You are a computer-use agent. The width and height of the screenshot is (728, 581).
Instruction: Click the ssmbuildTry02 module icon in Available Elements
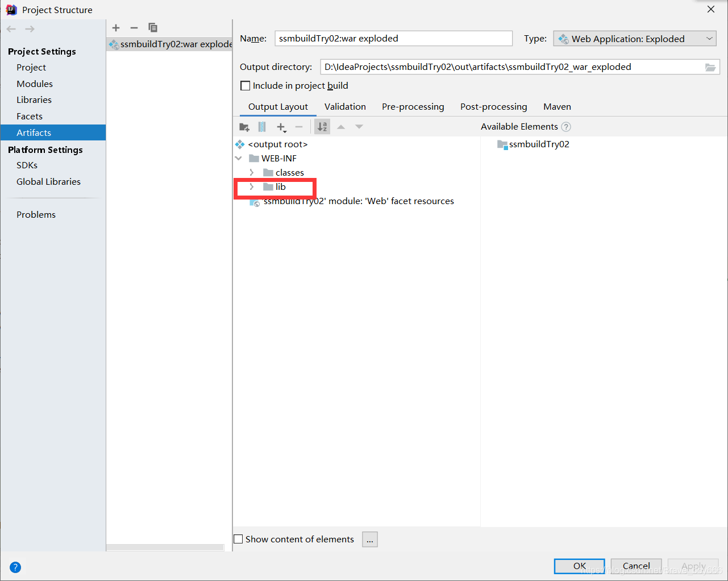pos(502,144)
